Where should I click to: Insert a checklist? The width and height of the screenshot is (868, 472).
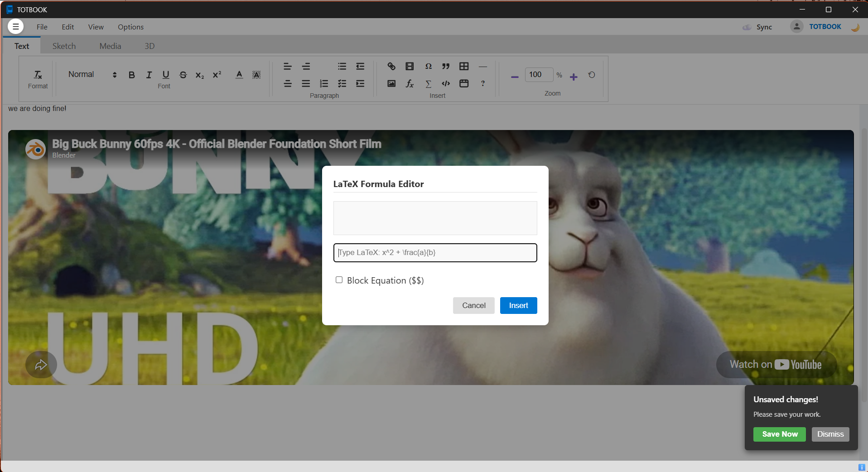(342, 84)
